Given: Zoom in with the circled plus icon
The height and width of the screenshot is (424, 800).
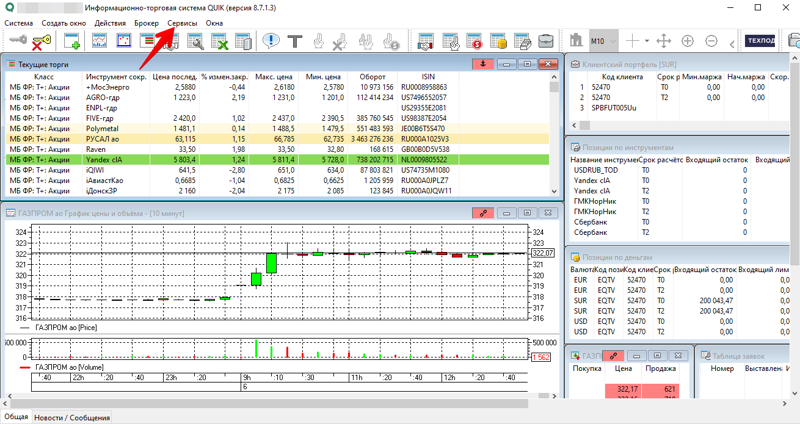Looking at the screenshot, I should point(688,41).
